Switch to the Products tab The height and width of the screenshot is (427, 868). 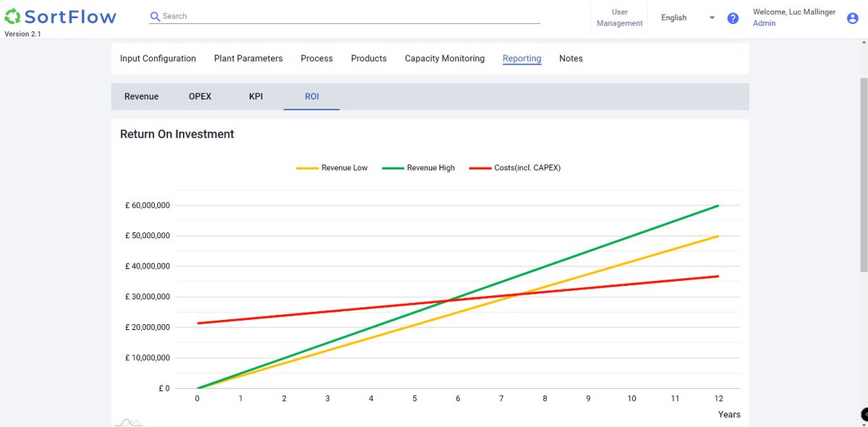(x=368, y=59)
